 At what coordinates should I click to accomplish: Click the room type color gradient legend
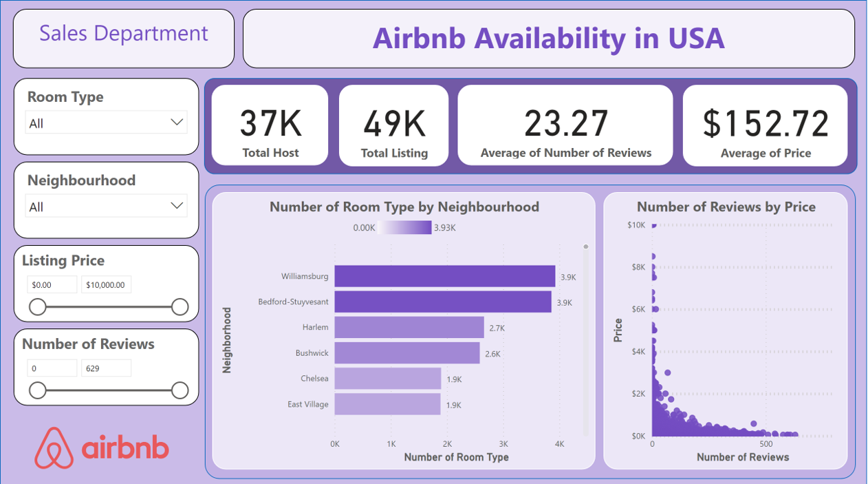click(404, 228)
